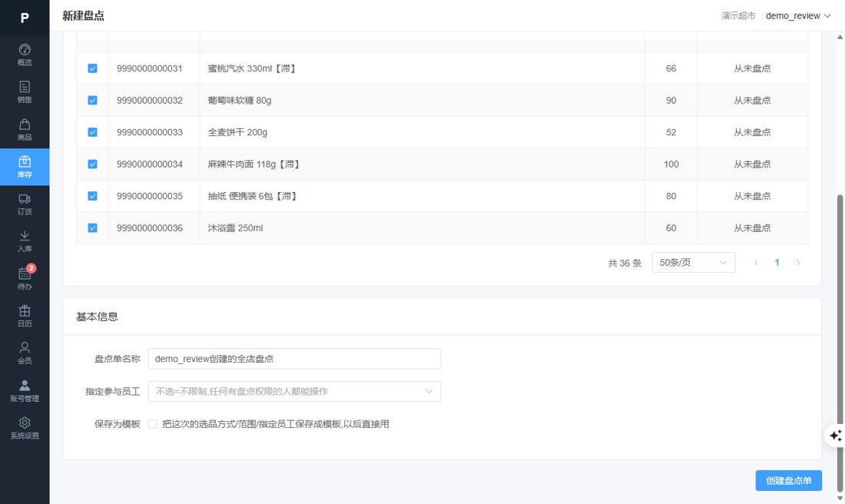This screenshot has width=845, height=504.
Task: Click the 共 36 条 total count text
Action: pyautogui.click(x=625, y=263)
